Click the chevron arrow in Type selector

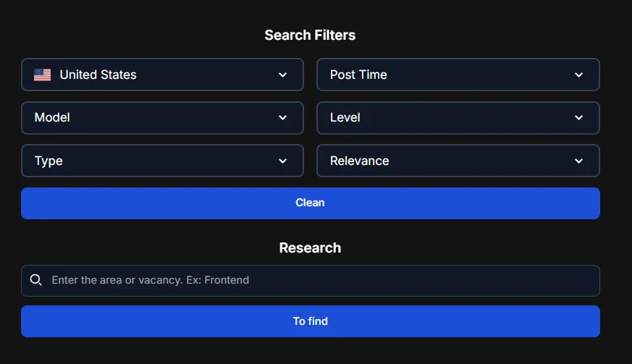[283, 161]
